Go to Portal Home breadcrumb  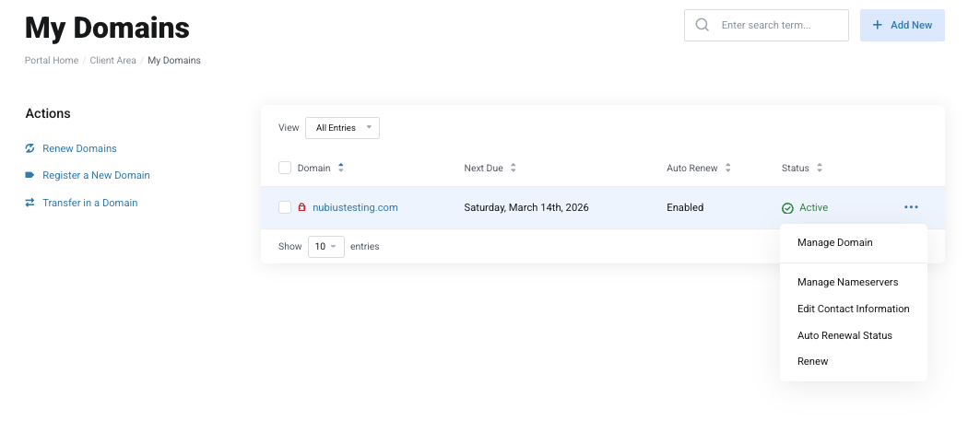pos(52,61)
